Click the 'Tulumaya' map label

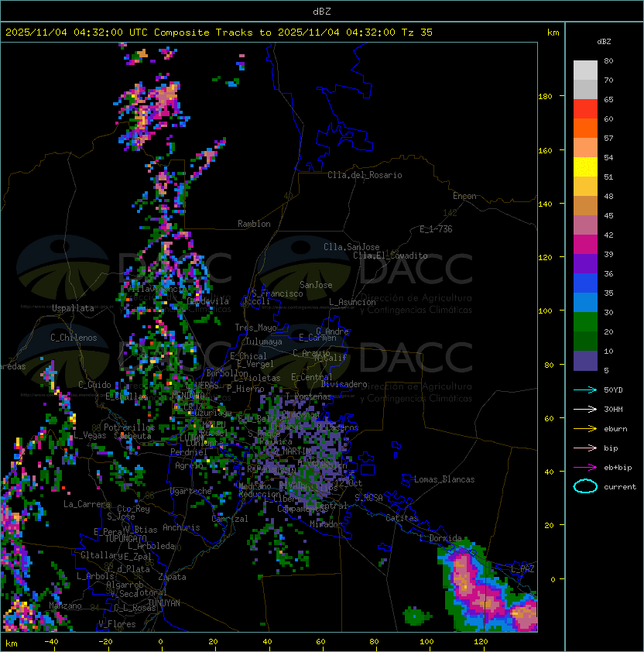[x=264, y=341]
